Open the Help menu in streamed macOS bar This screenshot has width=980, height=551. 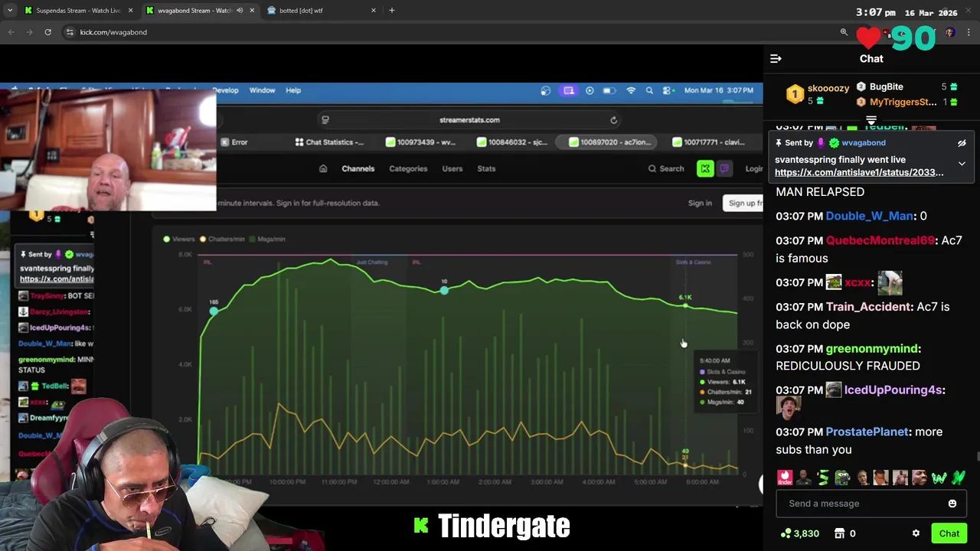tap(293, 90)
